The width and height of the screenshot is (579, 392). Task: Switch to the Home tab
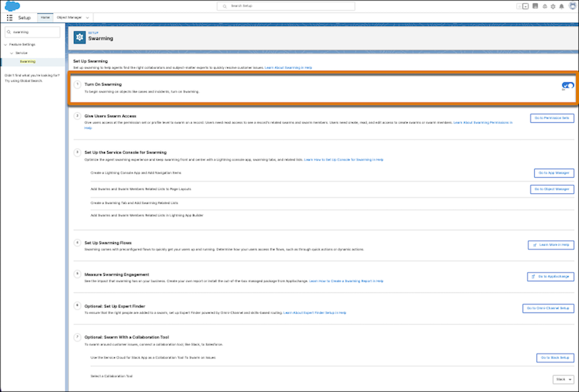click(45, 17)
